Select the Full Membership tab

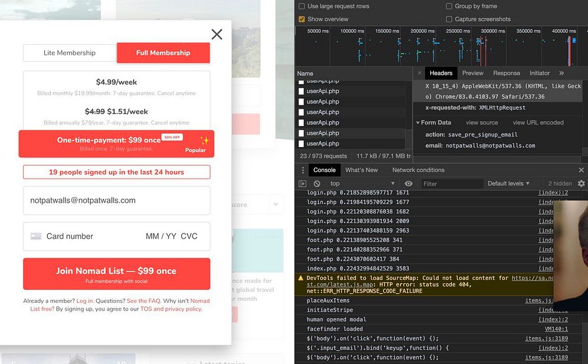(163, 53)
